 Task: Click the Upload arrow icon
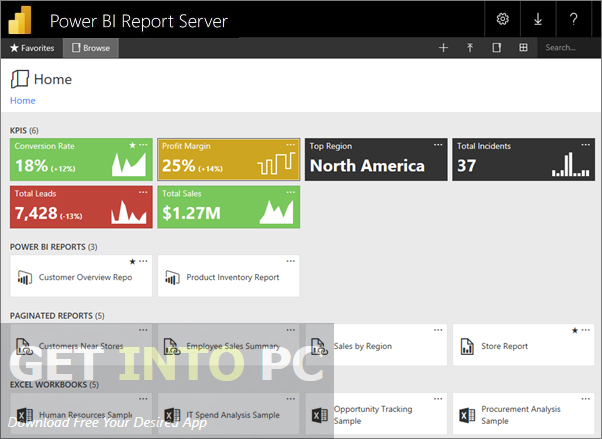point(470,48)
